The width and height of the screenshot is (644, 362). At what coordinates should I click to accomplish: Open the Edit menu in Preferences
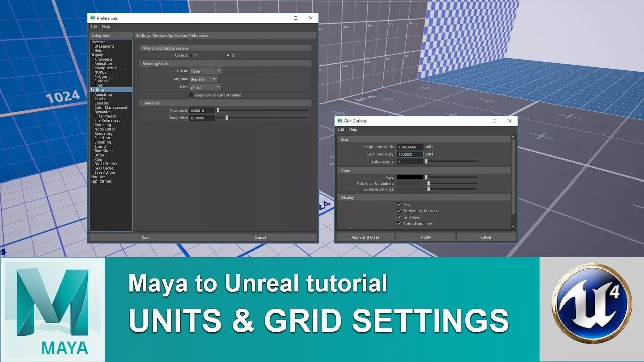(x=94, y=27)
